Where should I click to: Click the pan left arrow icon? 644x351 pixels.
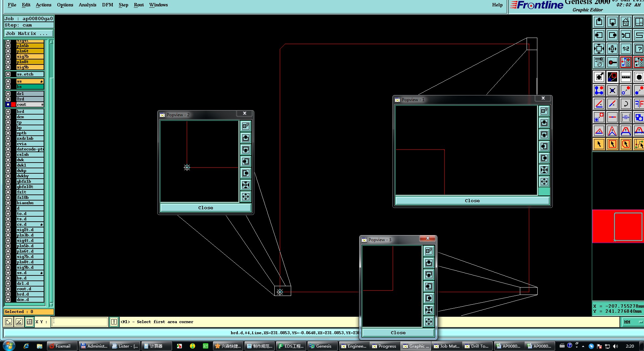tap(599, 35)
